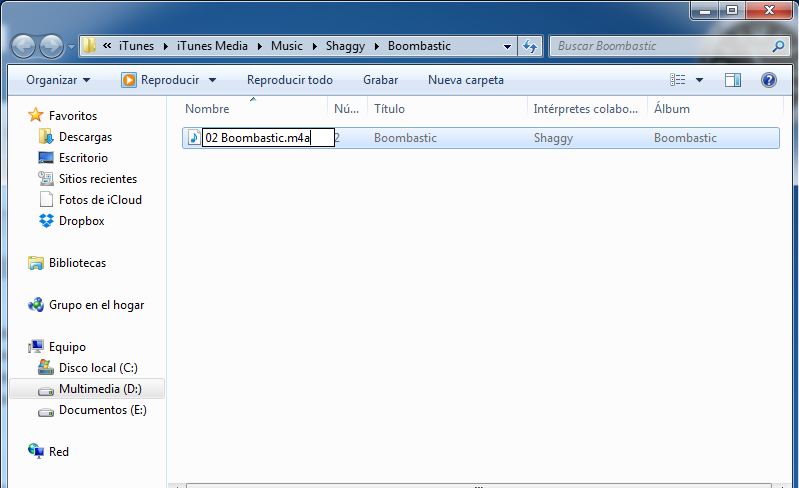Click the music file icon of 02 Boombastic
This screenshot has height=488, width=799.
[194, 138]
